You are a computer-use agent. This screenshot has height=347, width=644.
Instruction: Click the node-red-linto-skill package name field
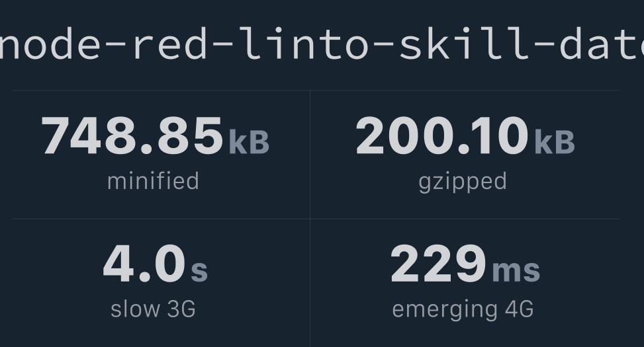coord(322,43)
